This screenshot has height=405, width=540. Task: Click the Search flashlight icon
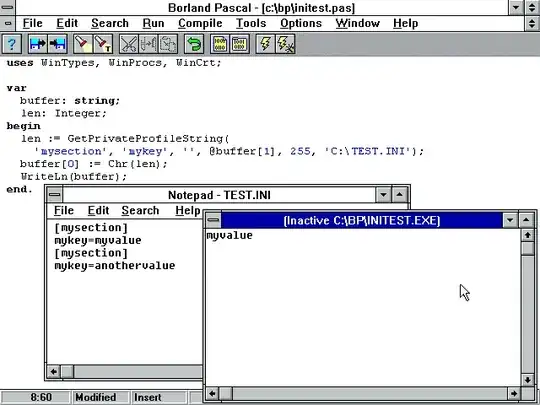coord(83,44)
